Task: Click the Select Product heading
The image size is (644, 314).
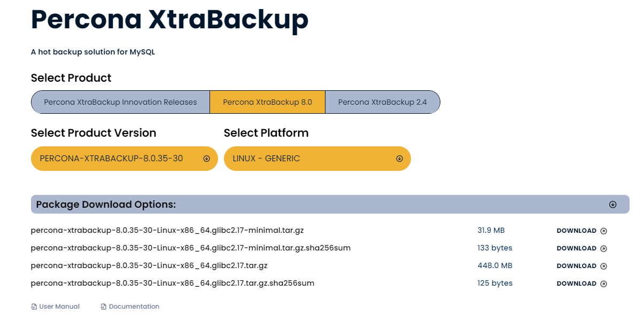Action: pyautogui.click(x=71, y=78)
